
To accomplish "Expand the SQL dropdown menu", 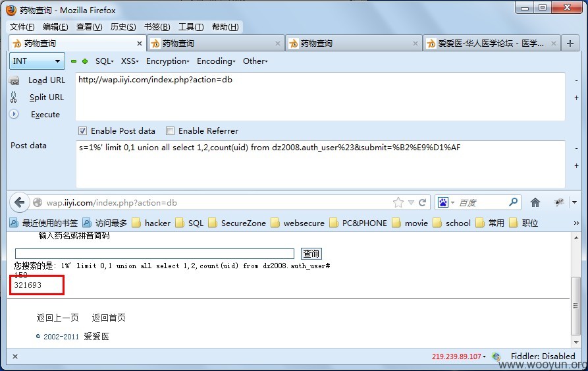I will point(104,61).
